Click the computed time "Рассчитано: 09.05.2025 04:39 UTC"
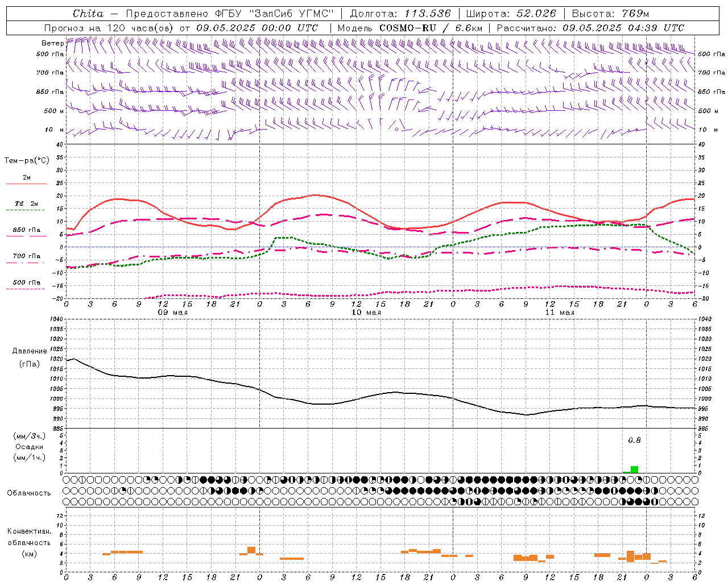 tap(590, 28)
